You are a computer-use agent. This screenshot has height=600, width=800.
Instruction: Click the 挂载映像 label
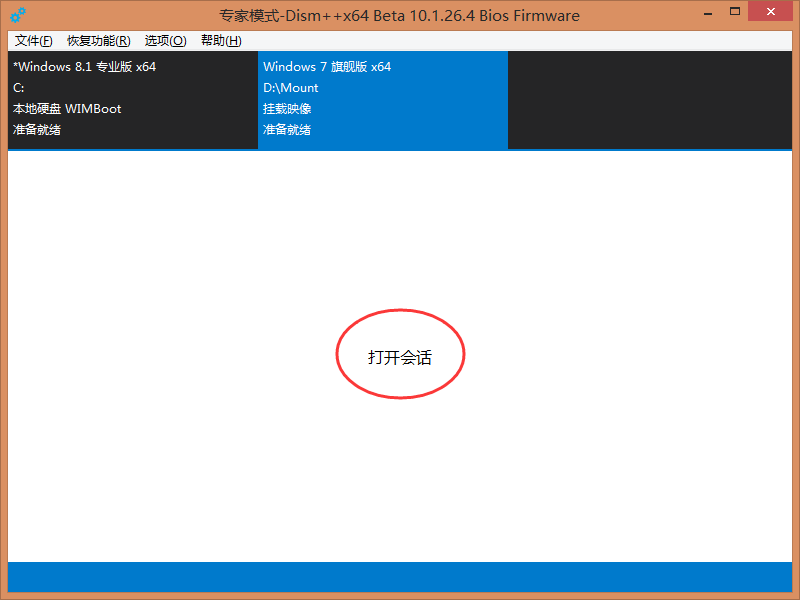point(287,109)
